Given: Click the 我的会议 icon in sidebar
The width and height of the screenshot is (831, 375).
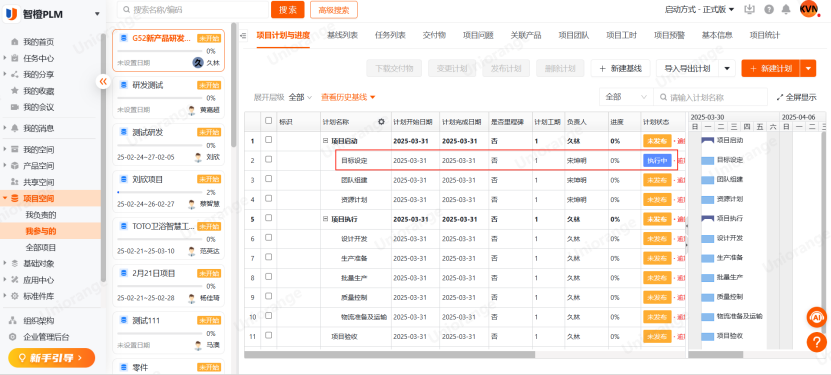Looking at the screenshot, I should pyautogui.click(x=14, y=107).
